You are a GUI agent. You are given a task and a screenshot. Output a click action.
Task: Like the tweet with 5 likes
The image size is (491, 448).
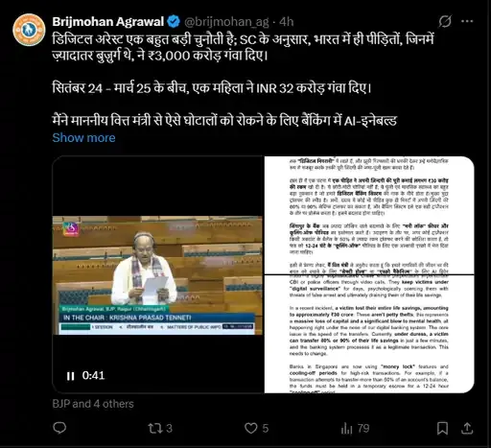tap(256, 428)
